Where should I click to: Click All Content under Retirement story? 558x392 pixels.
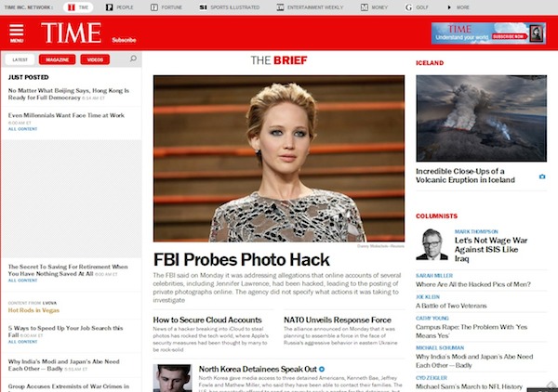(22, 281)
